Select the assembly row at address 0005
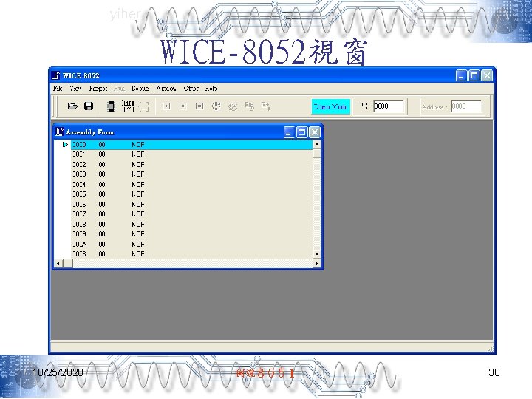532x399 pixels. [191, 194]
